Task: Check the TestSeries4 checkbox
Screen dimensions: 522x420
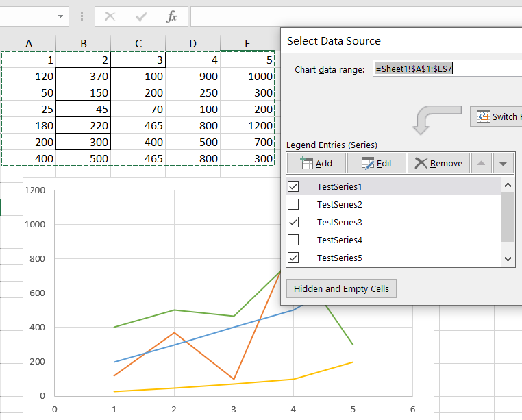Action: click(x=293, y=240)
